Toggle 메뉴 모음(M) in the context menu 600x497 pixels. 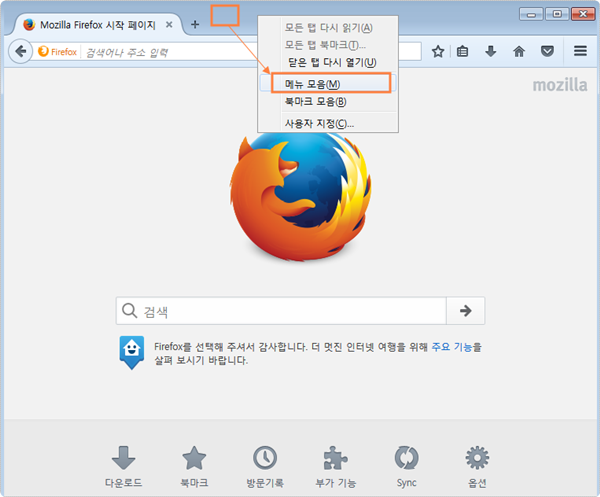328,83
